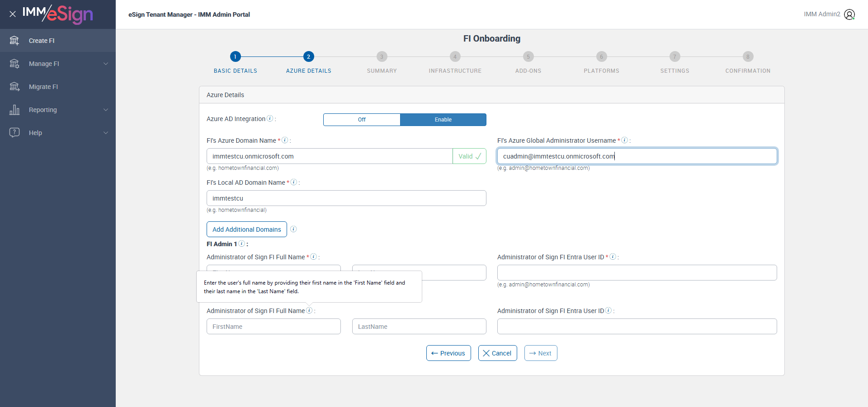Viewport: 868px width, 407px height.
Task: Click info icon beside Azure Domain Name
Action: coord(285,140)
